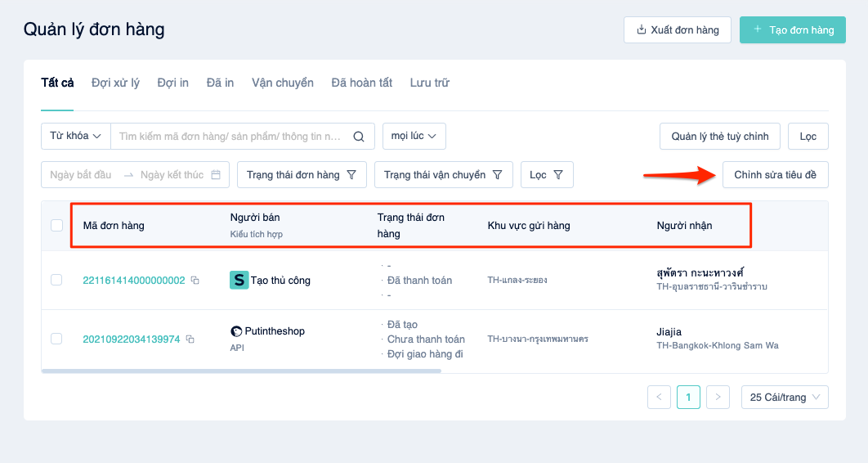Copy order number 20210922034139974
Screen dimensions: 868x463
[x=190, y=339]
